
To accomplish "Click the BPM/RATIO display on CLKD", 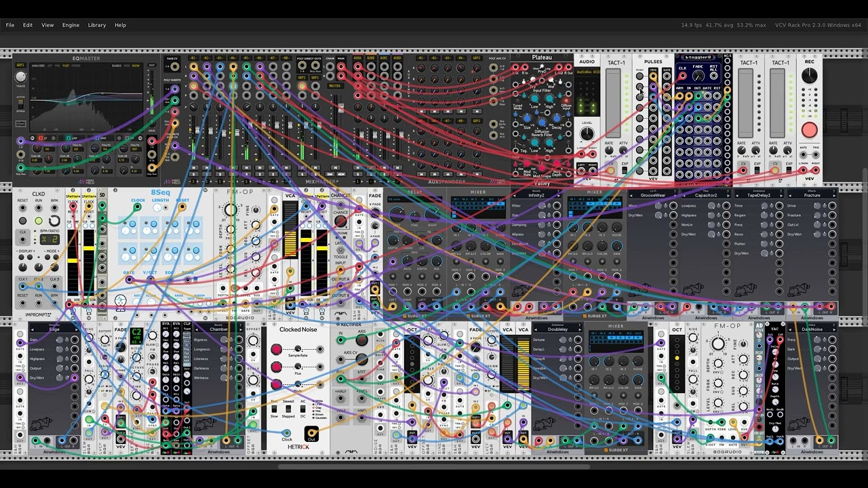I will tap(50, 239).
